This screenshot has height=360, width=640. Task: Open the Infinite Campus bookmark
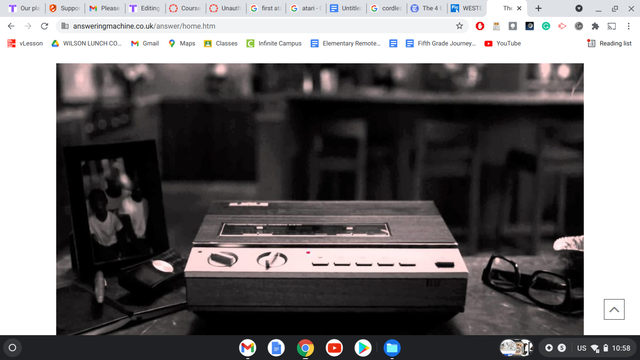(x=274, y=43)
